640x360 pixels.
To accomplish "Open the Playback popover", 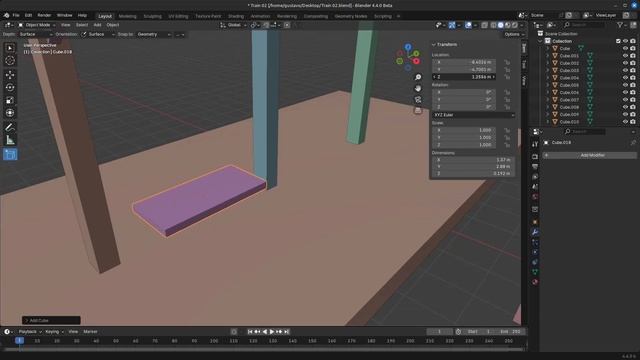I will [x=30, y=332].
